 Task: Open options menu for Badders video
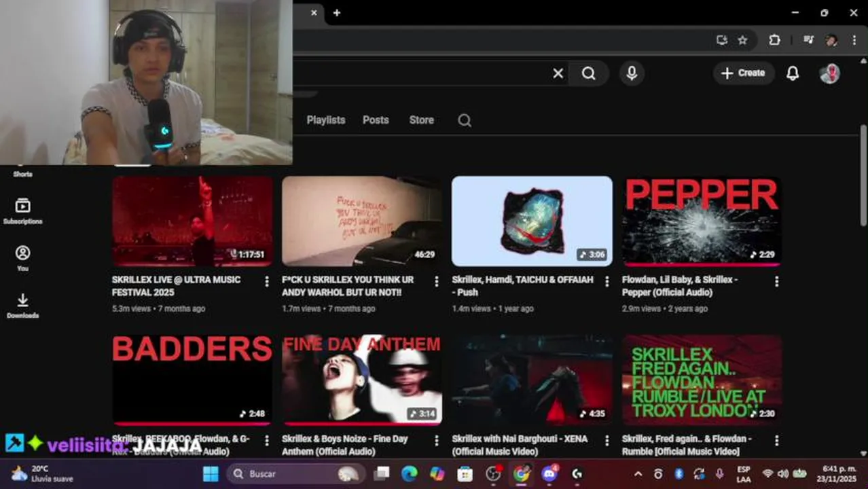[x=267, y=441]
